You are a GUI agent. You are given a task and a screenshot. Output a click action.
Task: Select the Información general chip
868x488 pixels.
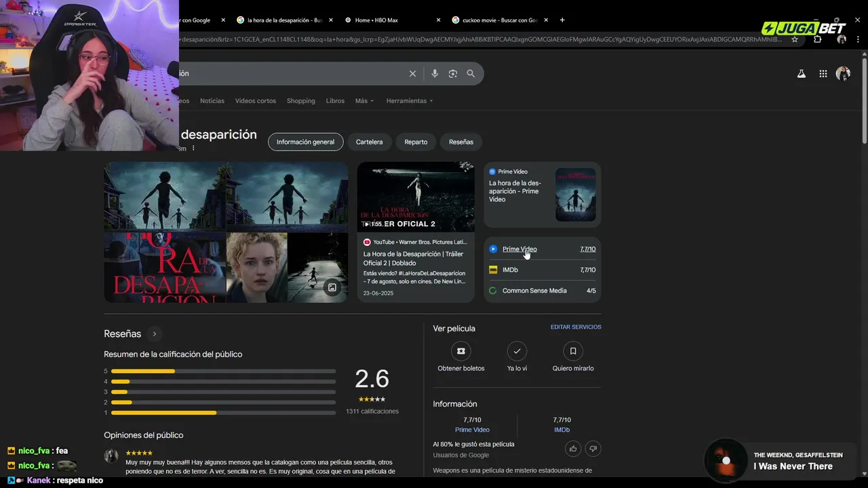tap(305, 142)
